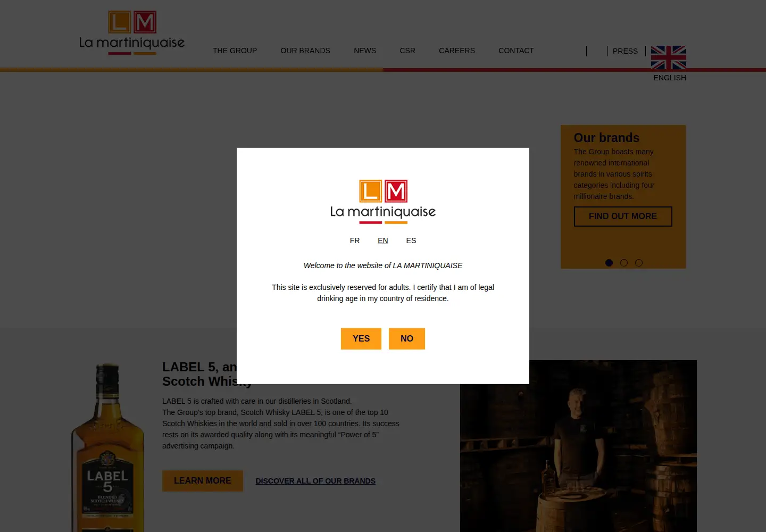
Task: Open the CONTACT page
Action: (x=516, y=51)
